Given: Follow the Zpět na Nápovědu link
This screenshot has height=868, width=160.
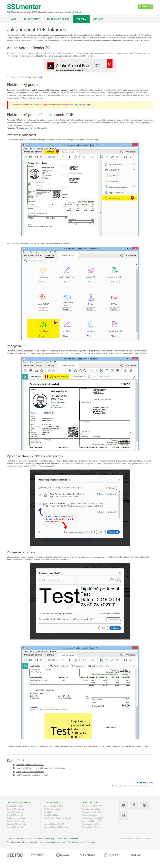Looking at the screenshot, I should click(x=145, y=783).
